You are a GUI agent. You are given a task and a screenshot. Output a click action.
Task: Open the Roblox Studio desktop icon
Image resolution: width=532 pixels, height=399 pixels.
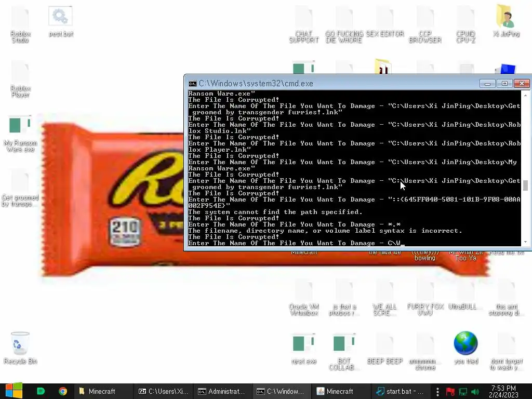20,24
